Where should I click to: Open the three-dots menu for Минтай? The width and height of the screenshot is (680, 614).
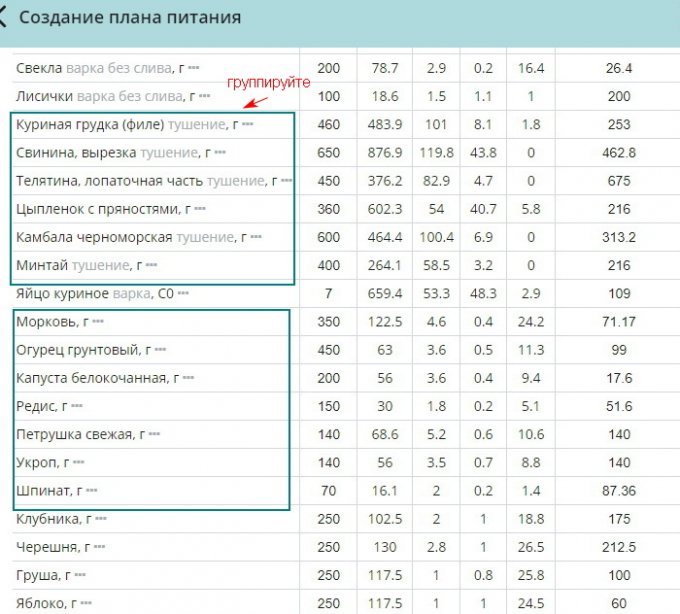[153, 266]
